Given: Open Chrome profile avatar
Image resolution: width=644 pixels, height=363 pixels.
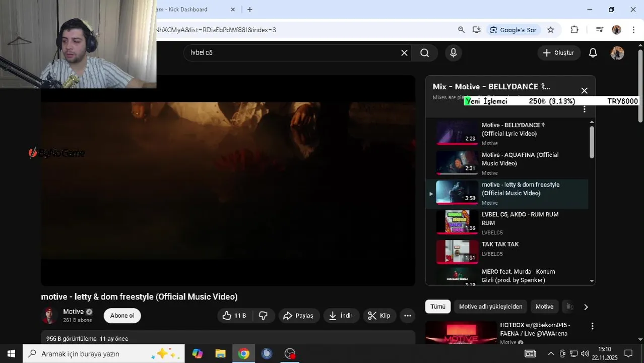Looking at the screenshot, I should coord(617,30).
